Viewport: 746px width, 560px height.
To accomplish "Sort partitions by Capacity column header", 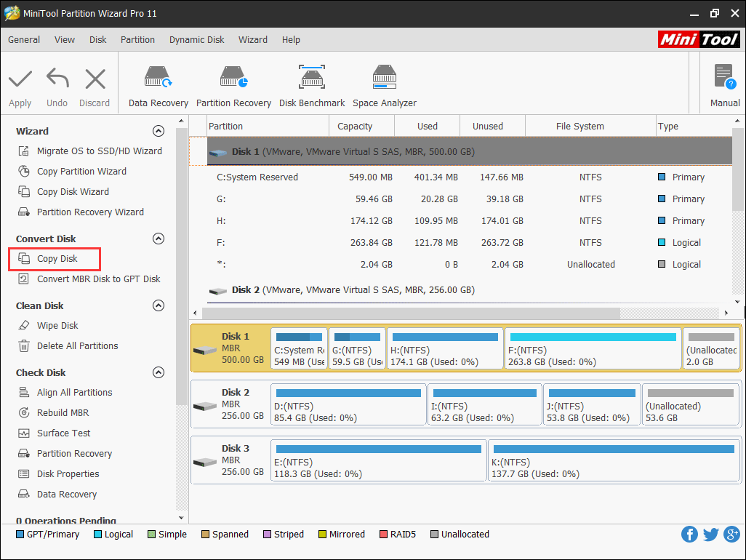I will (355, 127).
